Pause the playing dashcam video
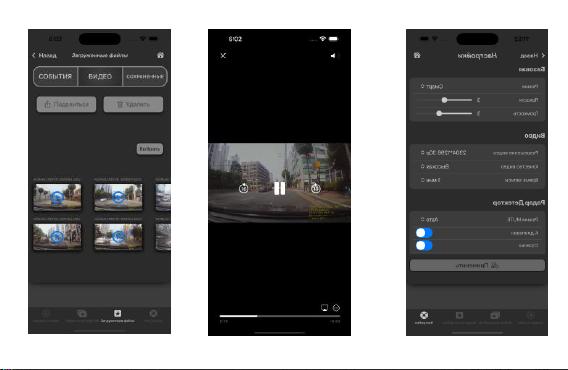 pos(279,188)
